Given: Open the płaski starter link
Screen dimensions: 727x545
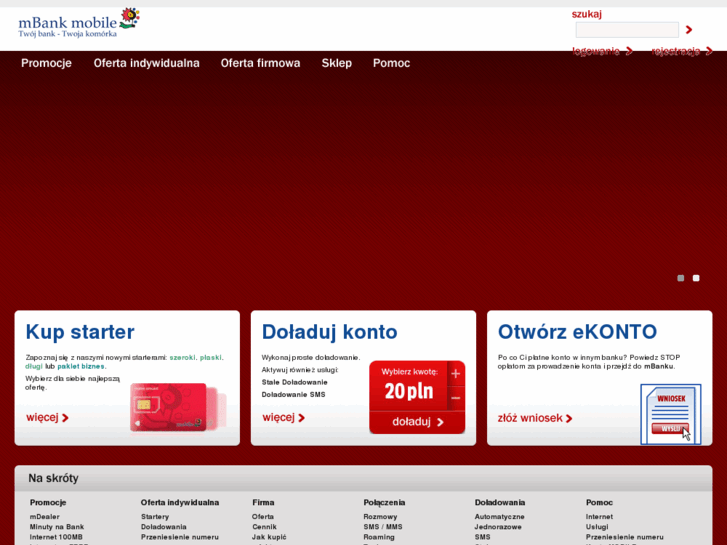Looking at the screenshot, I should tap(210, 358).
